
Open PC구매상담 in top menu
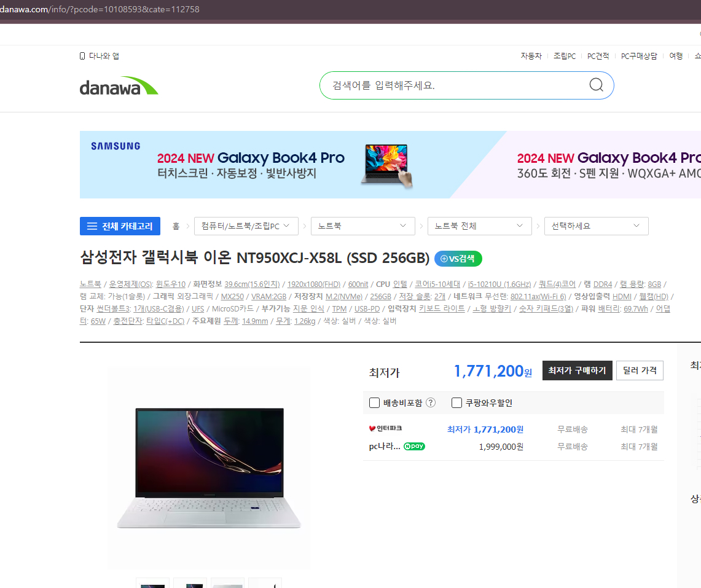point(640,56)
